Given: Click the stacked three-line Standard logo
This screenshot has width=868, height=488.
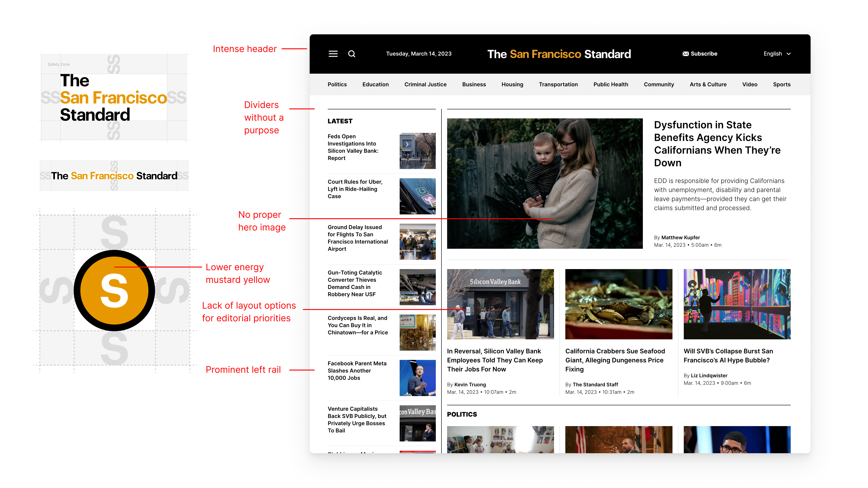Looking at the screenshot, I should (113, 98).
